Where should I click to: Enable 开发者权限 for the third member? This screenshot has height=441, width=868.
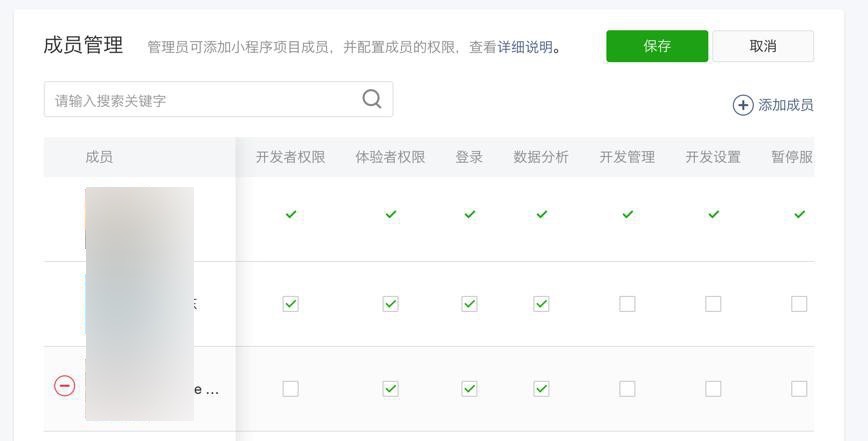pos(290,389)
